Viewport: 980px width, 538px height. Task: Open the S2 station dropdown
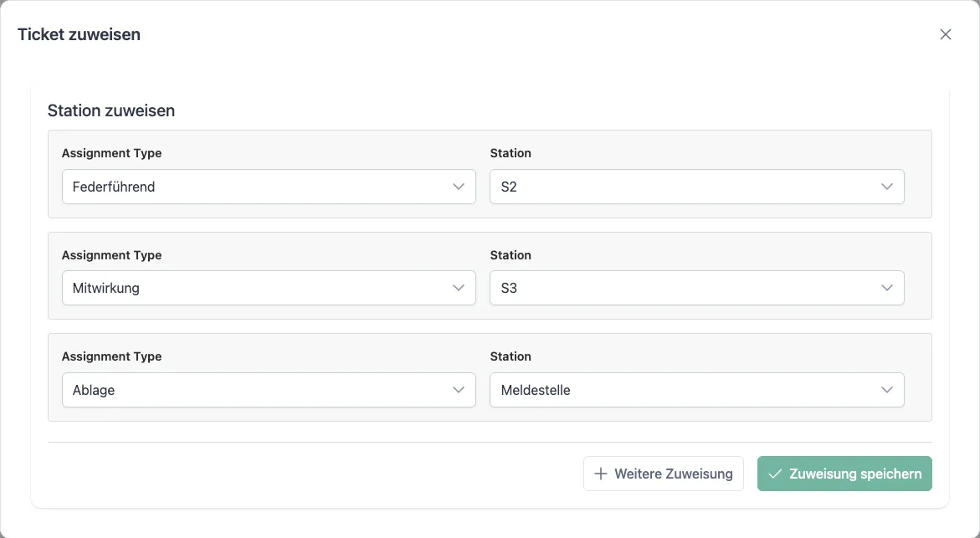coord(678,187)
